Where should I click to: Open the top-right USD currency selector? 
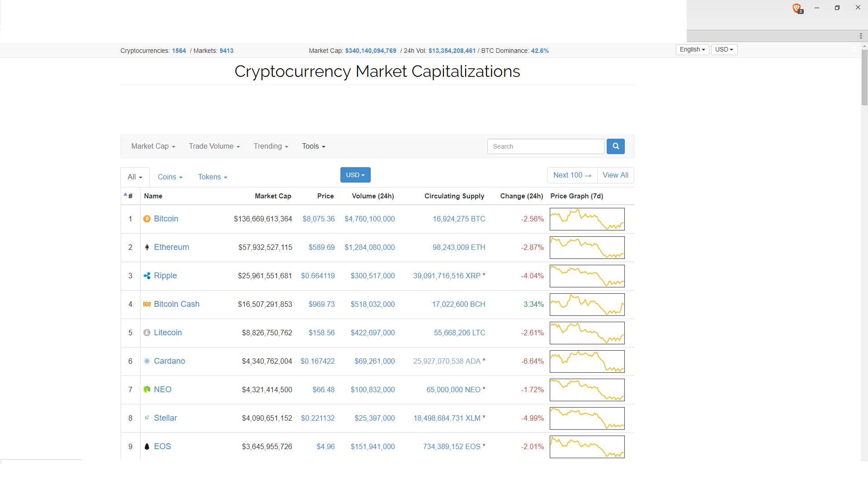(x=724, y=50)
